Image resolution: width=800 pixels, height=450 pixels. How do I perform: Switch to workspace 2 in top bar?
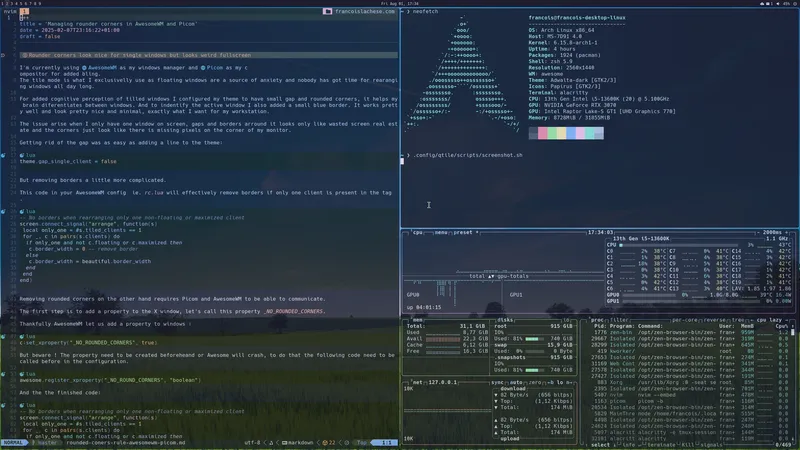pos(7,4)
